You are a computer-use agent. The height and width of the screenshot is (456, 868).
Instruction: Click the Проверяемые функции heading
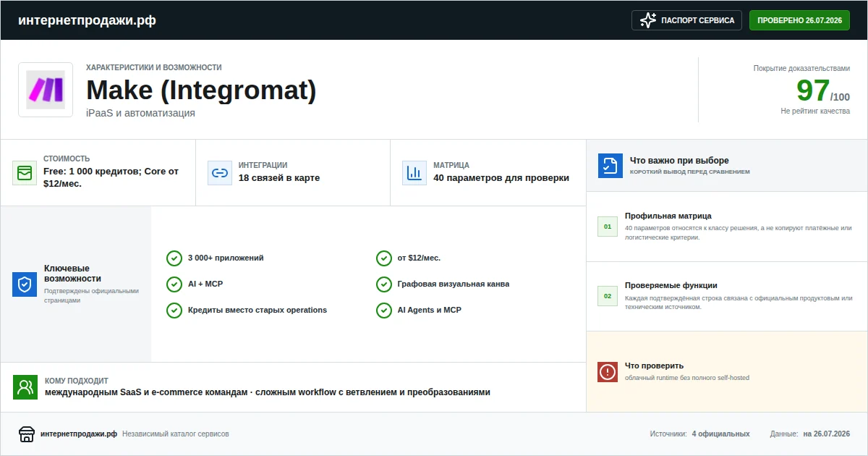click(671, 285)
